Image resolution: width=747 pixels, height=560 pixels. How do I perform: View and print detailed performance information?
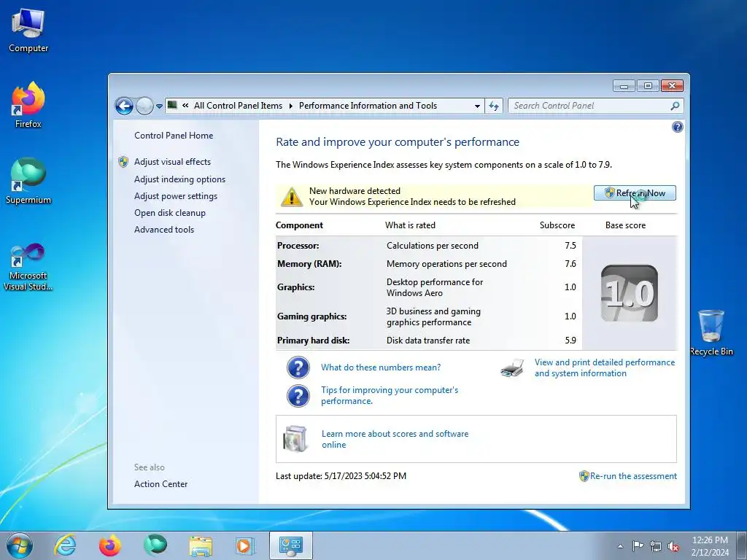click(605, 367)
